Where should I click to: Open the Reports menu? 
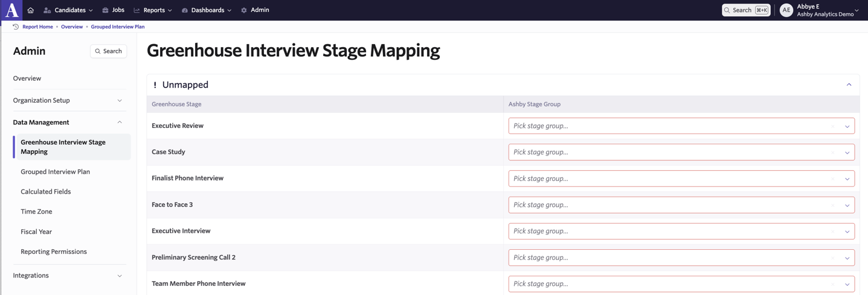pos(153,10)
